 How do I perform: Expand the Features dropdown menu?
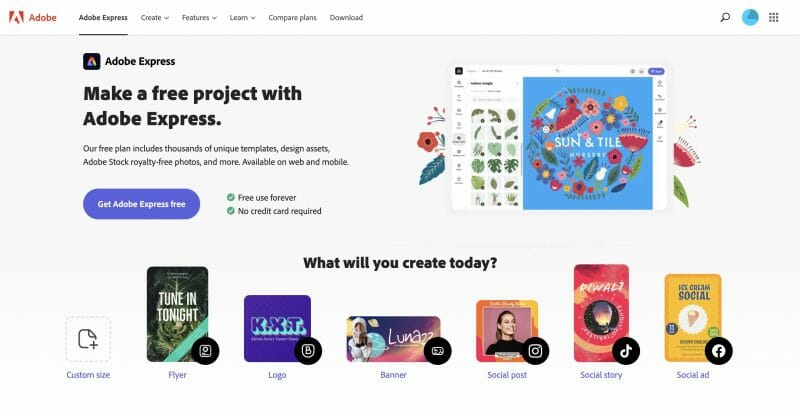pos(199,17)
